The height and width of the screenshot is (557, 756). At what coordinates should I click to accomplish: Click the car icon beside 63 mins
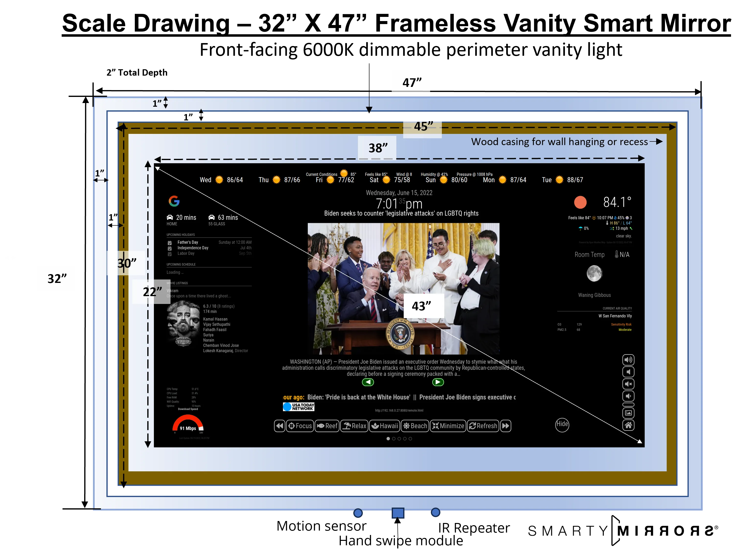(x=212, y=218)
